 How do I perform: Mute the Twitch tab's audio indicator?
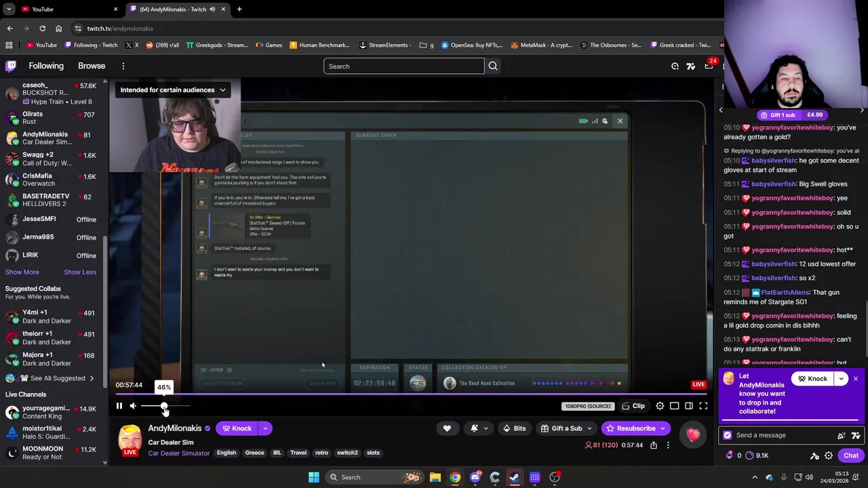[212, 9]
